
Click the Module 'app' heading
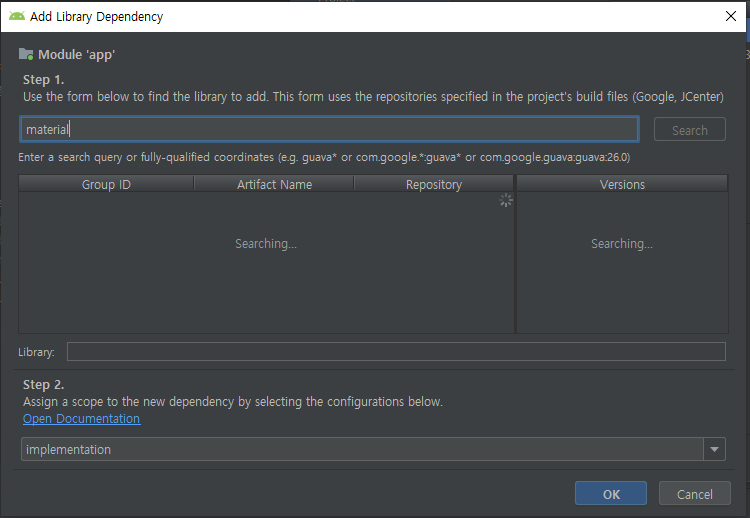77,55
